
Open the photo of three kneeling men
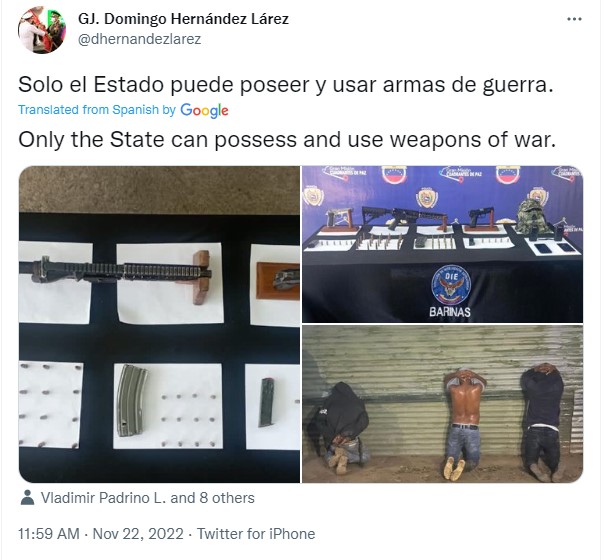tap(442, 404)
